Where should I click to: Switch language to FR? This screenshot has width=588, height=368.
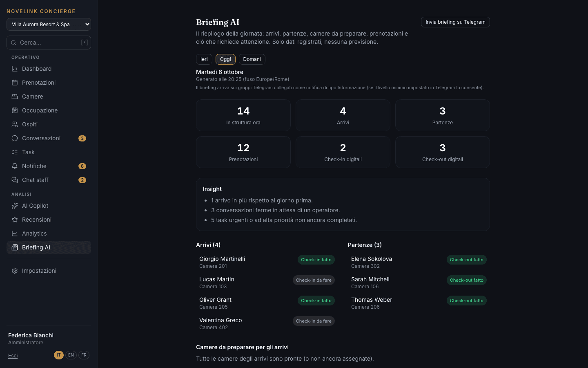pos(84,355)
